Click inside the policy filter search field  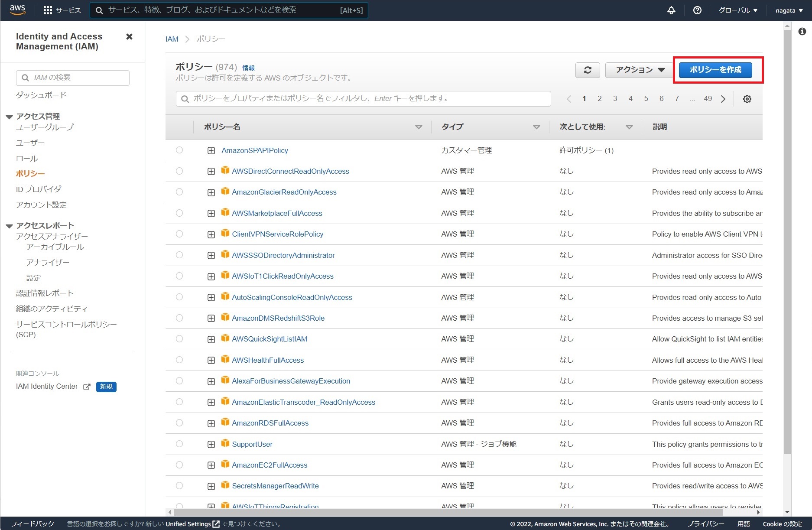363,98
